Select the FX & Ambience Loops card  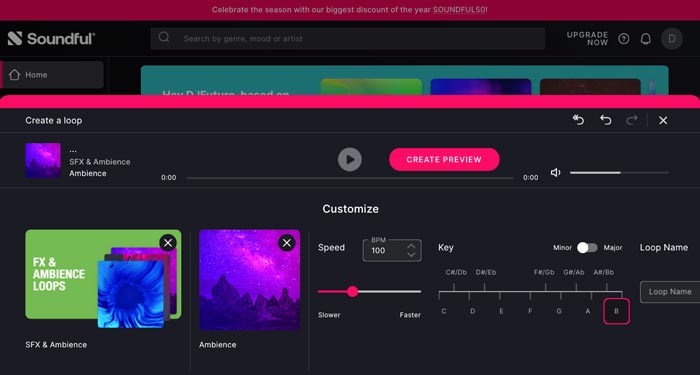103,279
